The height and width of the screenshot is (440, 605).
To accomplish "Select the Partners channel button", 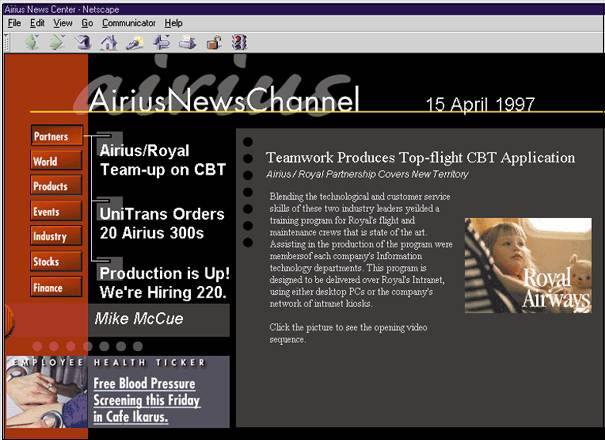I will [57, 136].
